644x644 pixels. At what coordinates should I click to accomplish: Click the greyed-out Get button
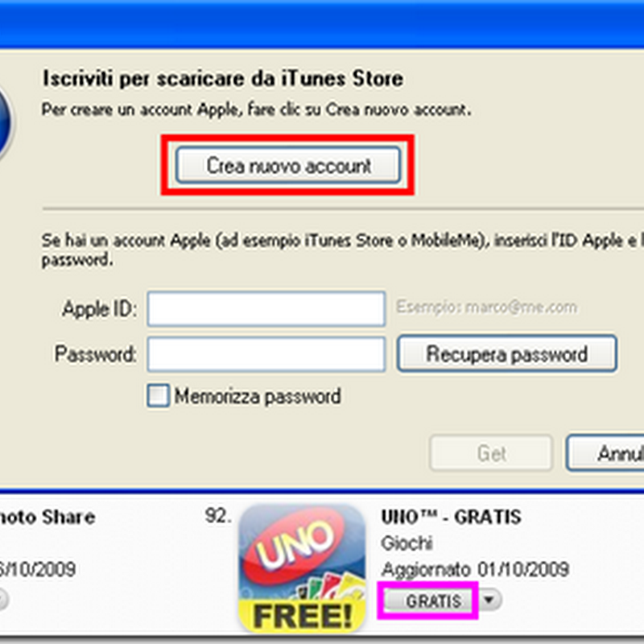[491, 453]
